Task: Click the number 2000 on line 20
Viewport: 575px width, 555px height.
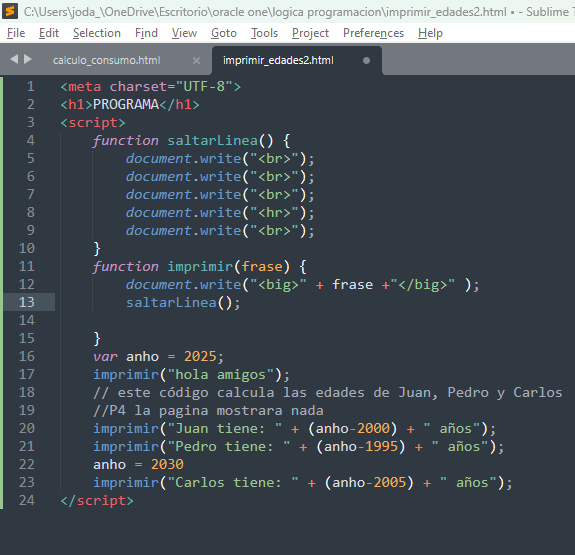Action: tap(373, 428)
